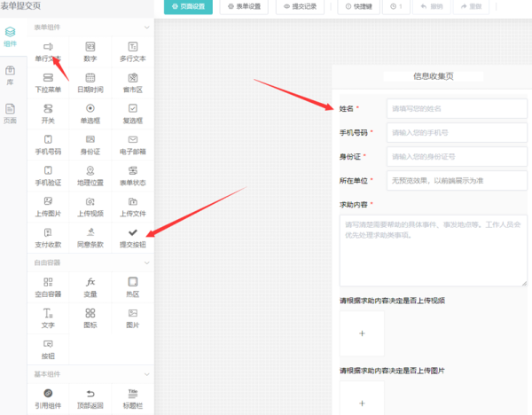532x415 pixels.
Task: Select the 请根据求助内容决定是否上传图片 label
Action: click(x=392, y=371)
